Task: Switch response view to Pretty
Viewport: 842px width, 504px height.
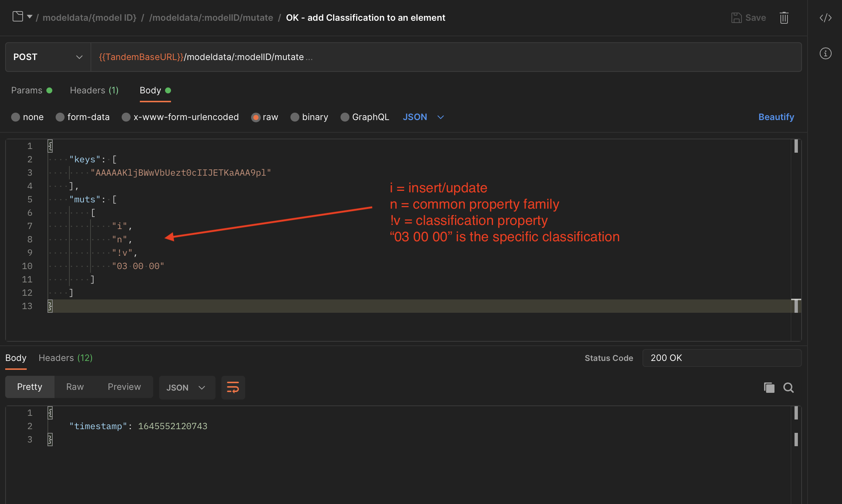Action: point(30,387)
